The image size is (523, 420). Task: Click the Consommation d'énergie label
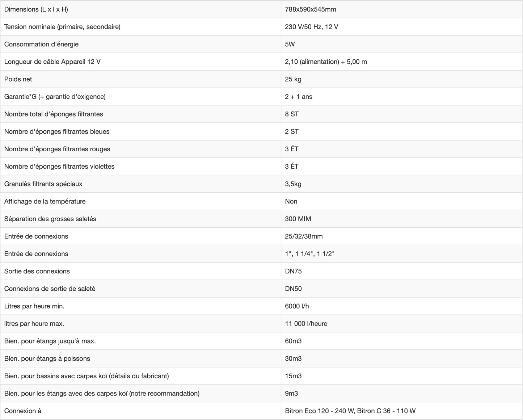(41, 44)
